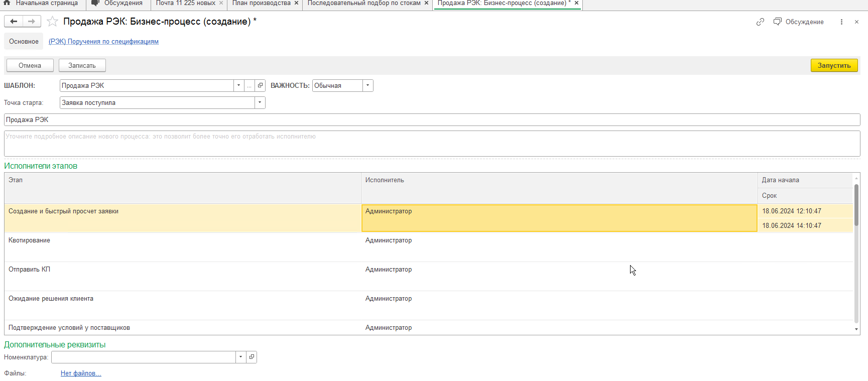Expand the ВАЖНОСТЬ dropdown
Screen dimensions: 868x381
point(367,86)
